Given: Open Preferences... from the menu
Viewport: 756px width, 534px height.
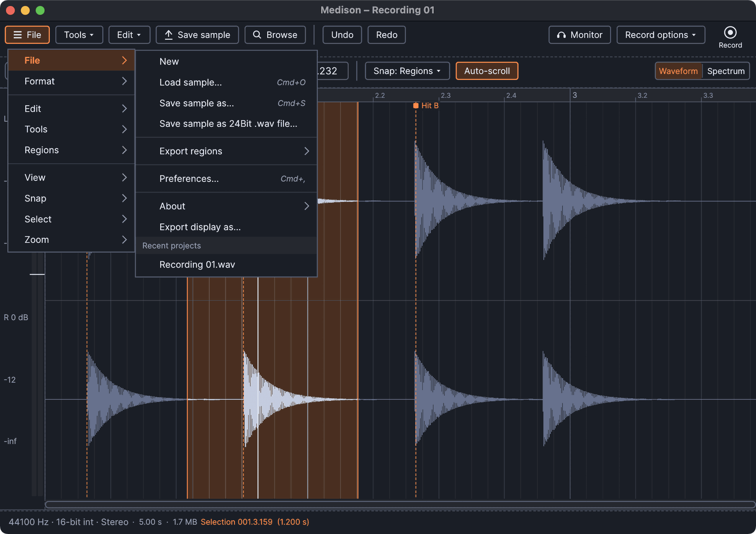Looking at the screenshot, I should click(226, 179).
